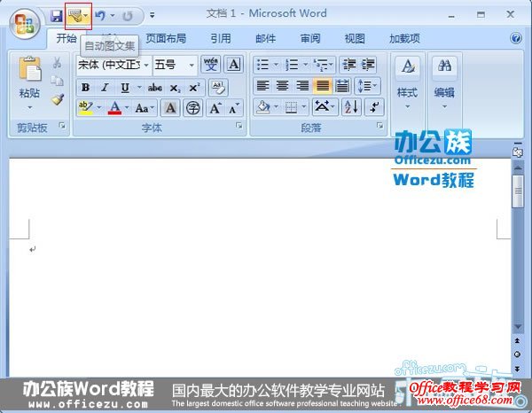Open highlight color choices arrow

tap(99, 107)
